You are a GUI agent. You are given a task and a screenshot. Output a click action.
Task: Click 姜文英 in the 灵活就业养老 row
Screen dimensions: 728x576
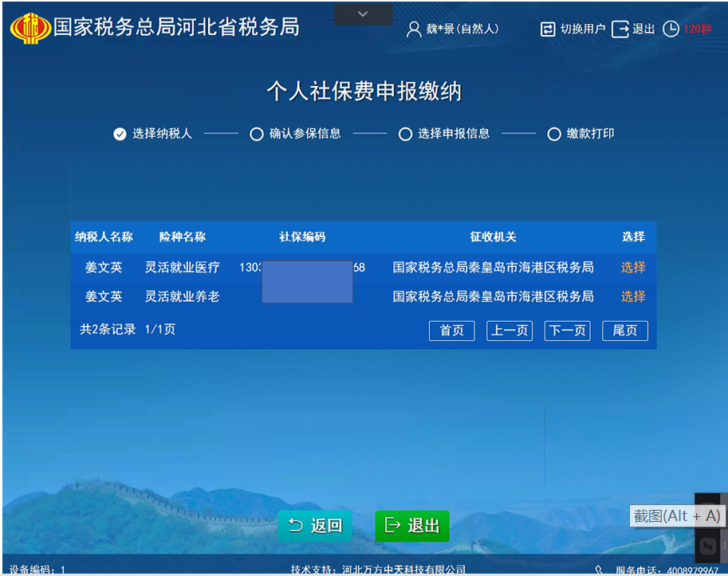(x=104, y=296)
